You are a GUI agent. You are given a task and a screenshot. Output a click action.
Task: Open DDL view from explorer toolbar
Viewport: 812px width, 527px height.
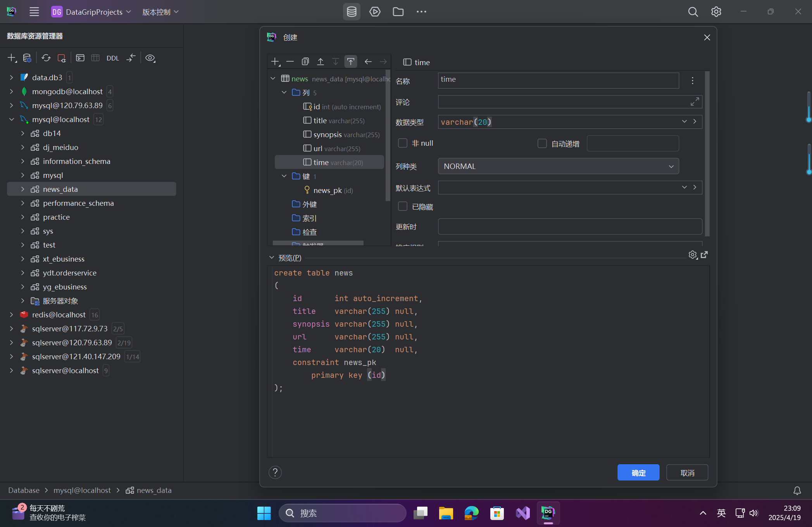[x=112, y=58]
